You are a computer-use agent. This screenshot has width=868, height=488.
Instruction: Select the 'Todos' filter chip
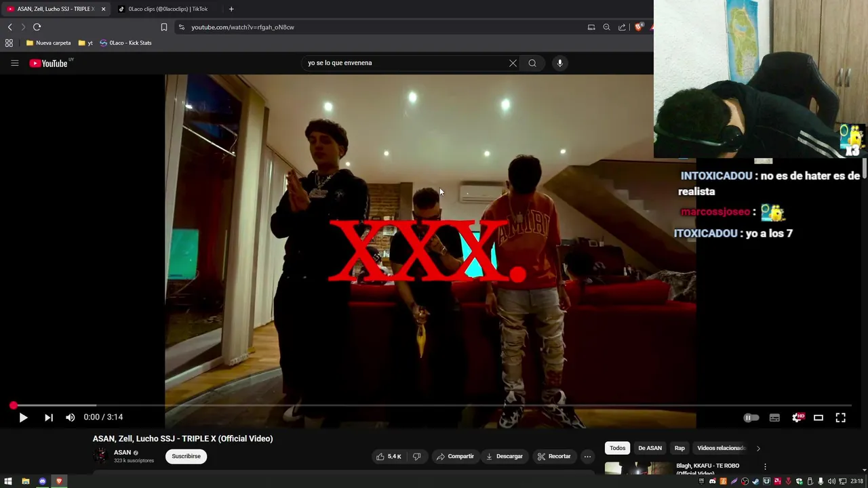[617, 448]
